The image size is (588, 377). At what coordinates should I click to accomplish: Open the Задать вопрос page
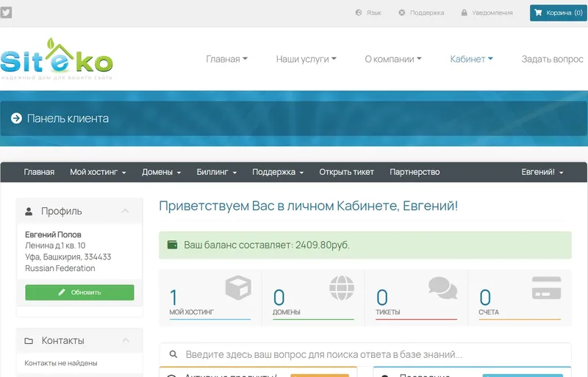[553, 59]
